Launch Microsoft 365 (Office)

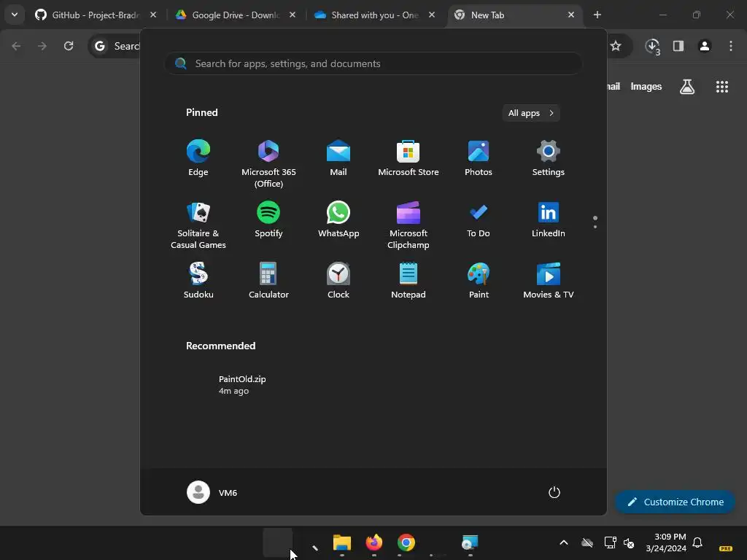pyautogui.click(x=268, y=164)
